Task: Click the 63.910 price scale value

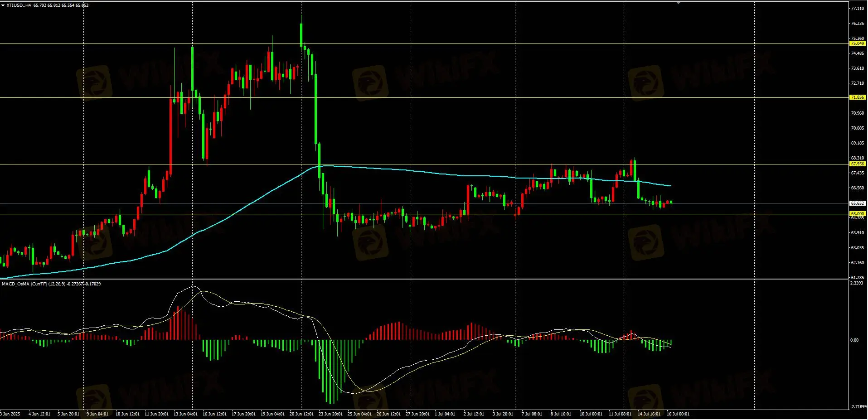Action: click(857, 233)
